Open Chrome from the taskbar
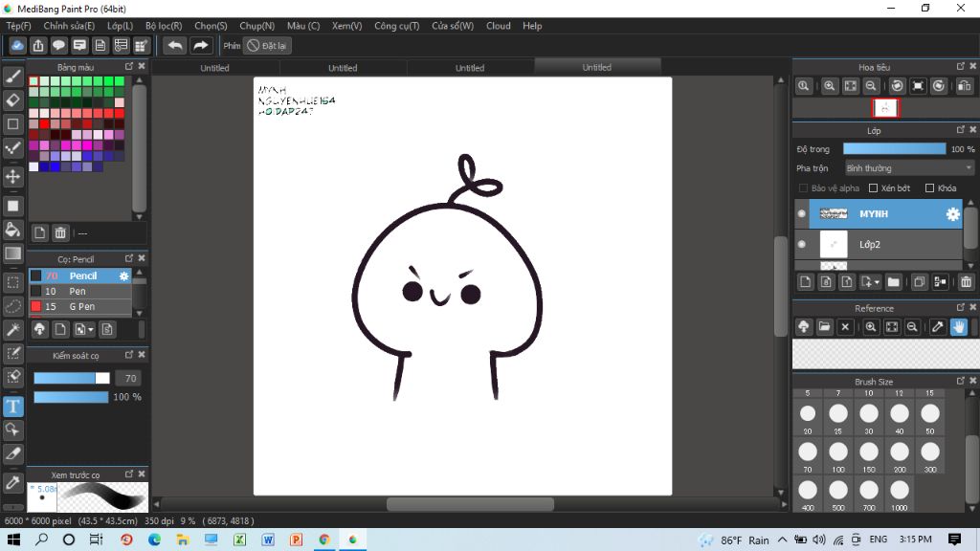This screenshot has height=551, width=980. (x=323, y=540)
